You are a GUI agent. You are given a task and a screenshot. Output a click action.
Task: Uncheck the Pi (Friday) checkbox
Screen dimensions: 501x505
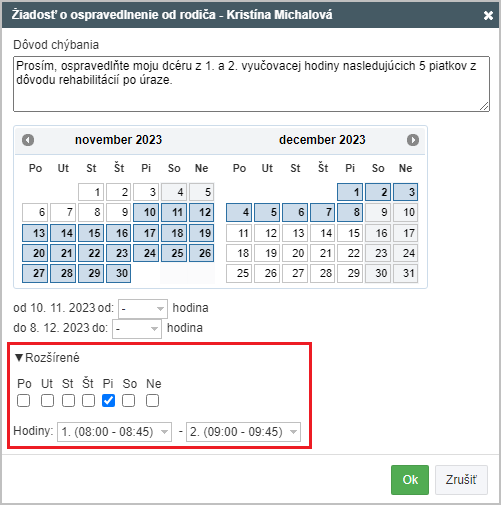click(x=109, y=400)
